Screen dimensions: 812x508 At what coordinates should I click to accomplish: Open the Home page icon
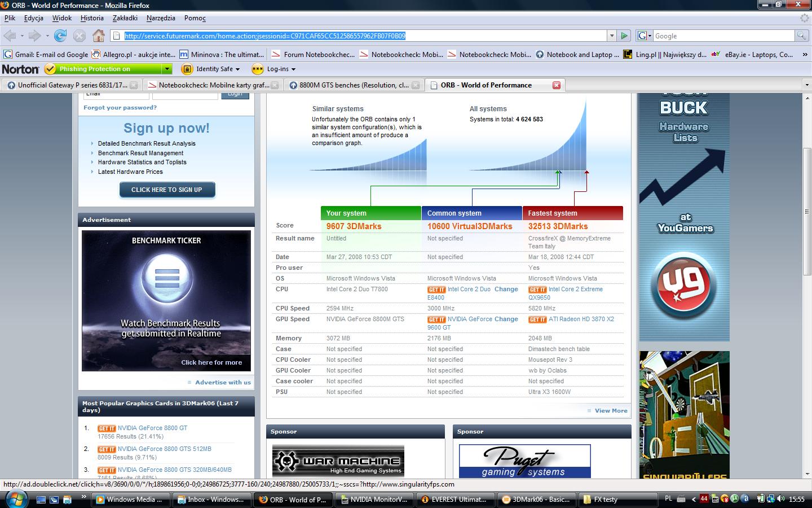pyautogui.click(x=99, y=36)
